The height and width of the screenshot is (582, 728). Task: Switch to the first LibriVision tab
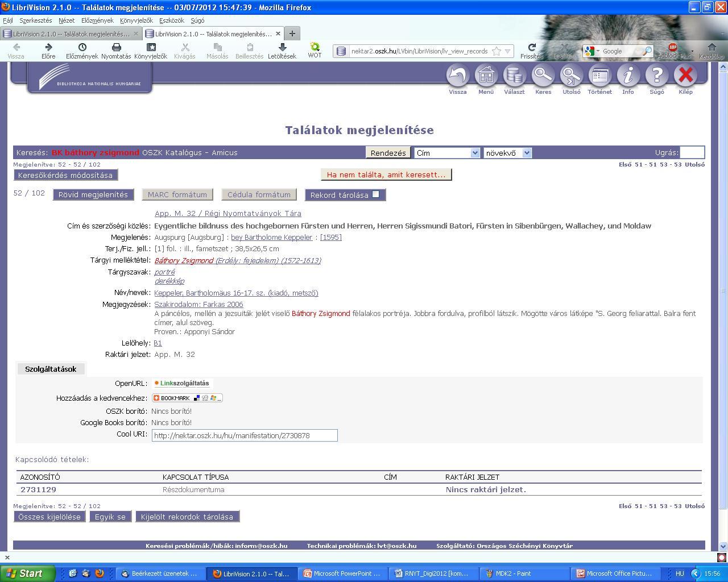pos(71,34)
